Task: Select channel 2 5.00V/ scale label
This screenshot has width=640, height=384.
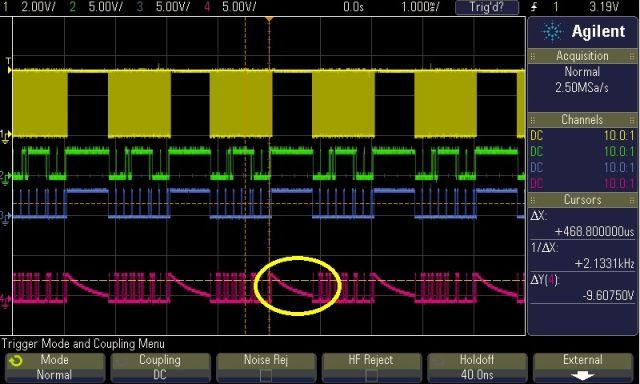Action: (105, 7)
